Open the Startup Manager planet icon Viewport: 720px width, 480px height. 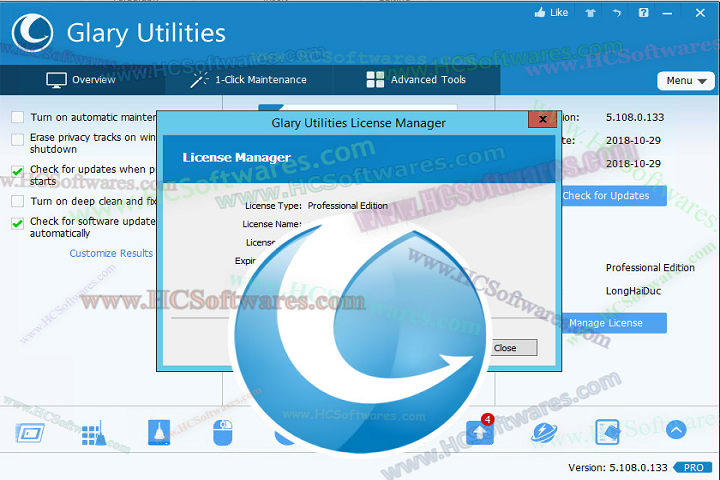coord(544,432)
